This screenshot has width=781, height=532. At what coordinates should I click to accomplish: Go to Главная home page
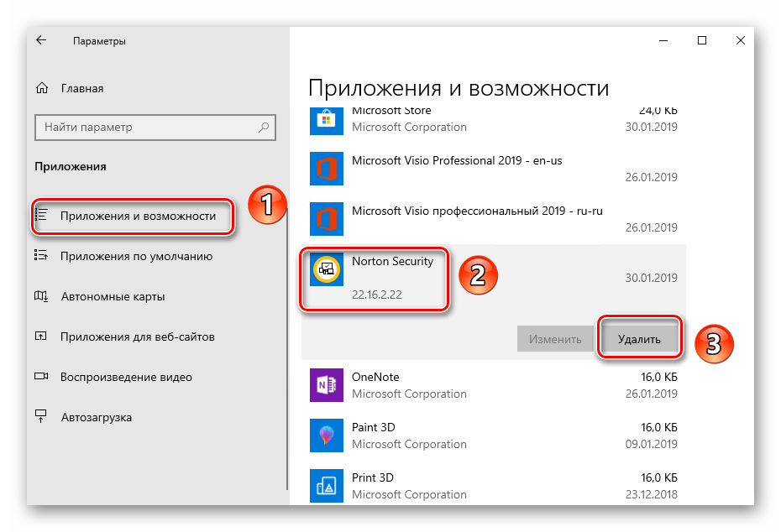81,88
